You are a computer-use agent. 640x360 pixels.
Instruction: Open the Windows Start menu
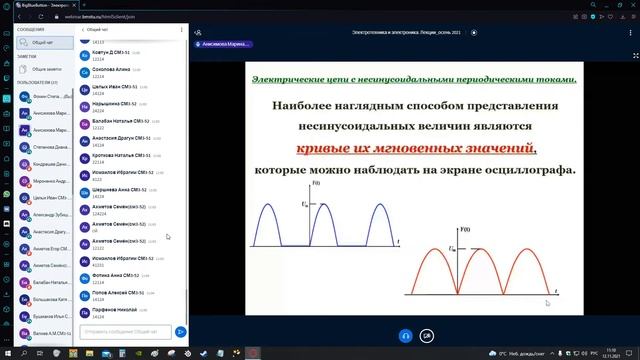[x=7, y=353]
